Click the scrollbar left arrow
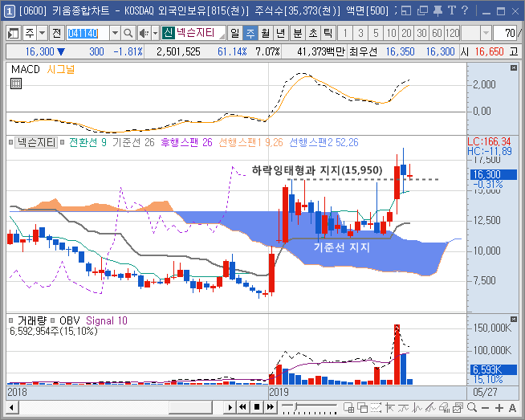The width and height of the screenshot is (525, 420). (x=12, y=408)
